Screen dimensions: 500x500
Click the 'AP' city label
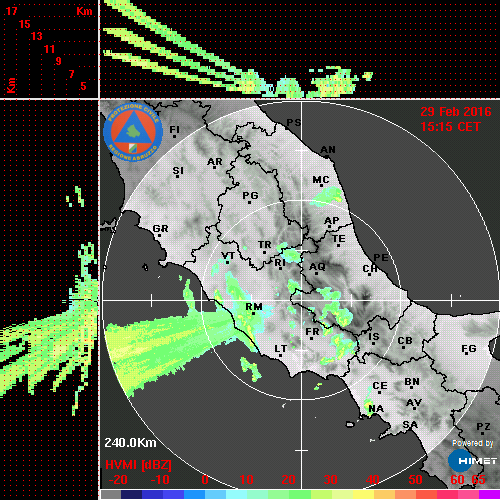click(331, 221)
